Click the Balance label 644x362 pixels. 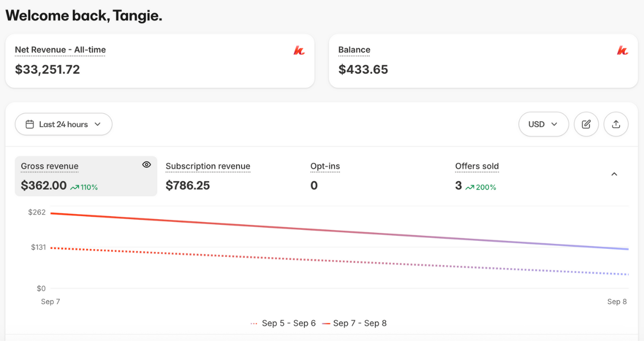coord(354,50)
